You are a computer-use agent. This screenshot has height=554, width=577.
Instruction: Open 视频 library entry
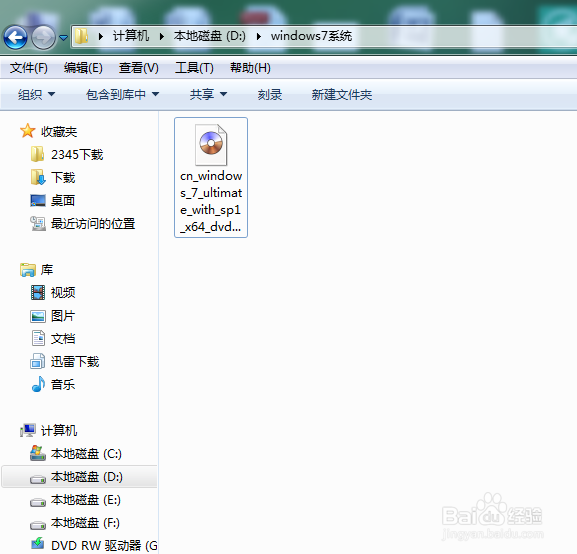(x=63, y=293)
